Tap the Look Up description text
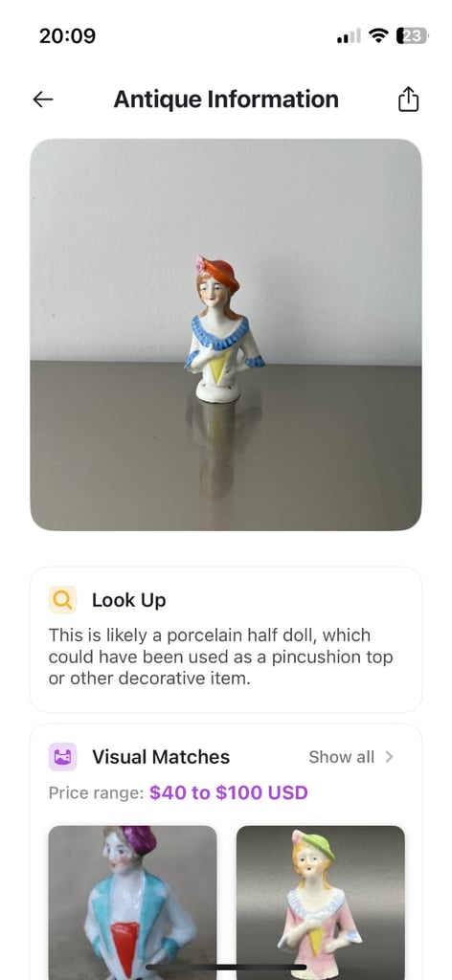Viewport: 452px width, 980px height. click(220, 657)
